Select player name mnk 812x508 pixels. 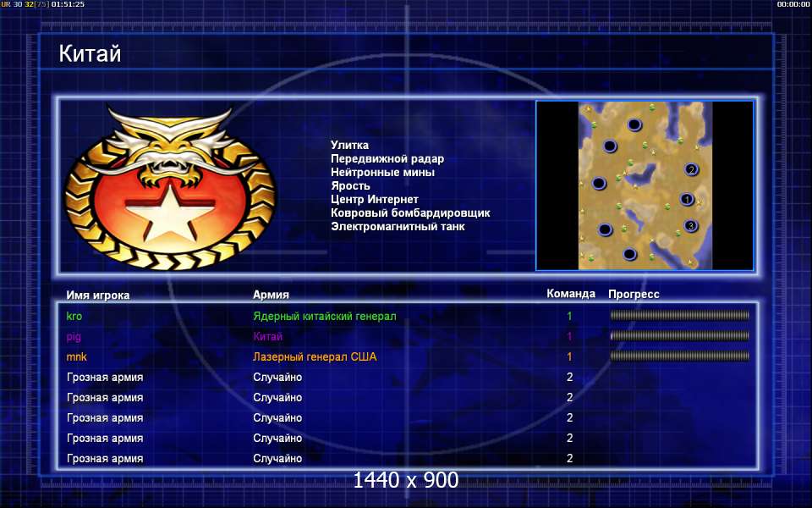tap(77, 356)
